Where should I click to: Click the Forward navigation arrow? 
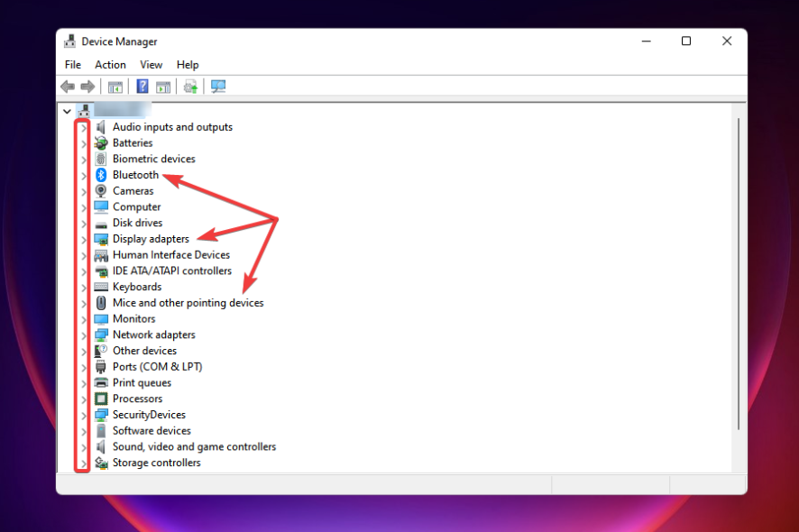tap(87, 86)
